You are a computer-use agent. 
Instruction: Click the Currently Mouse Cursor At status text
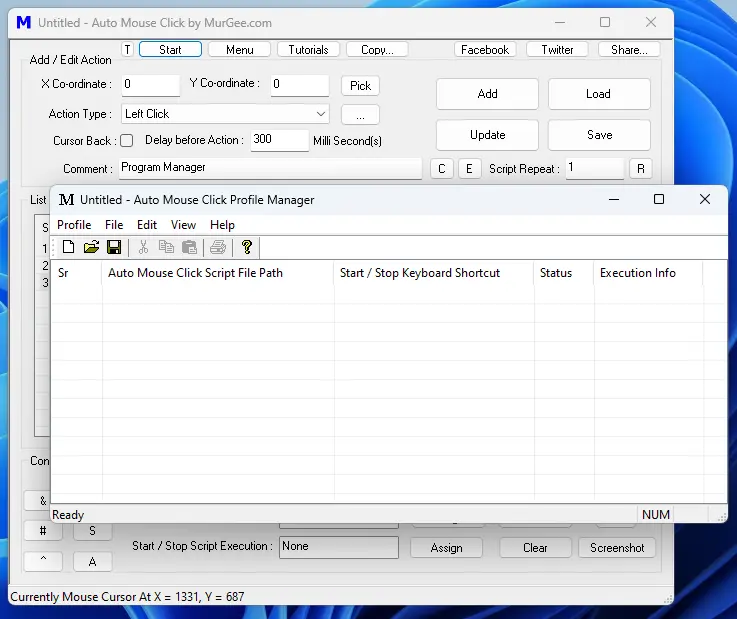(127, 597)
